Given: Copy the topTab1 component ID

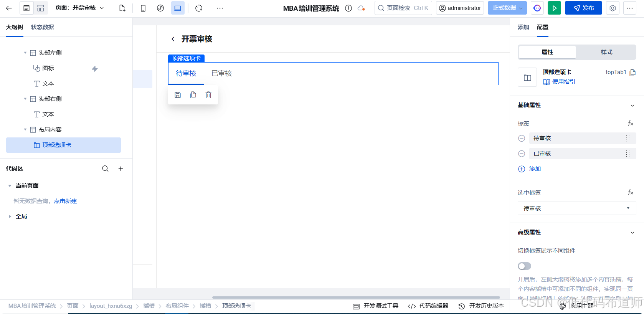Looking at the screenshot, I should coord(633,72).
